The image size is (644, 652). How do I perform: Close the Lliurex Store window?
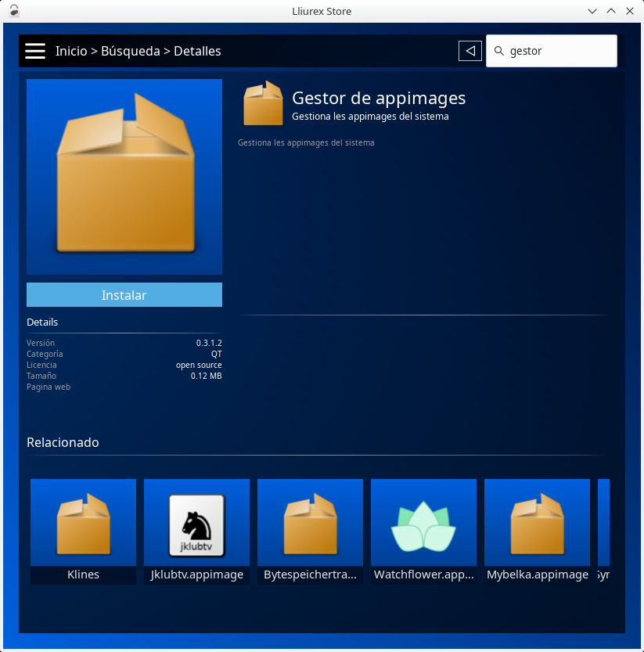coord(630,11)
